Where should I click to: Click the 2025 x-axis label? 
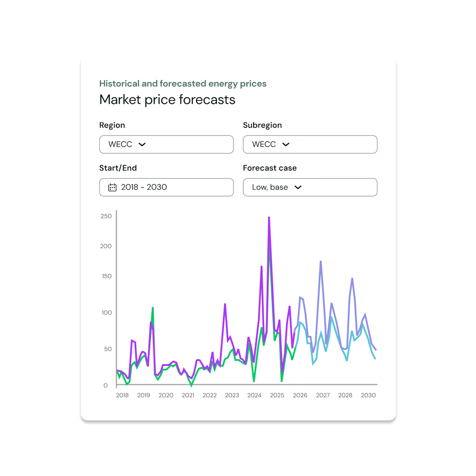point(277,395)
